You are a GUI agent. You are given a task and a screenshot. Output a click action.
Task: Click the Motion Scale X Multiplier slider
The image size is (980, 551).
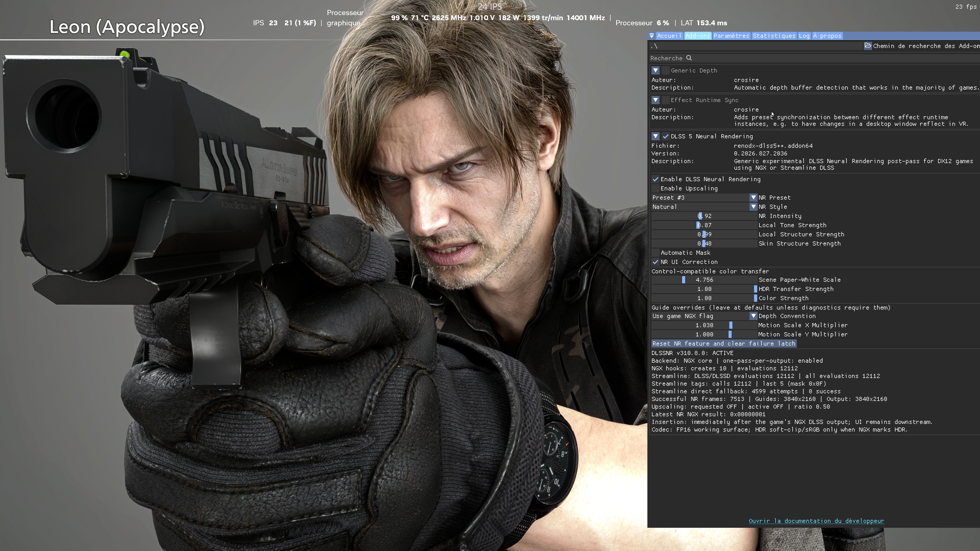704,325
